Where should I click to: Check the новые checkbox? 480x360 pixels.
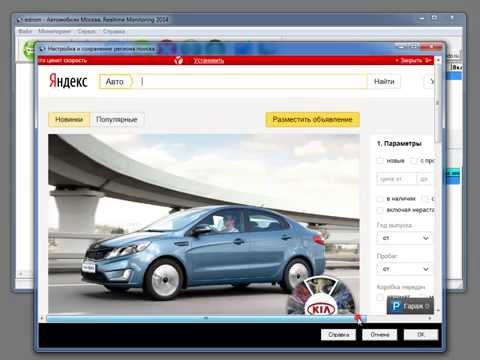380,161
